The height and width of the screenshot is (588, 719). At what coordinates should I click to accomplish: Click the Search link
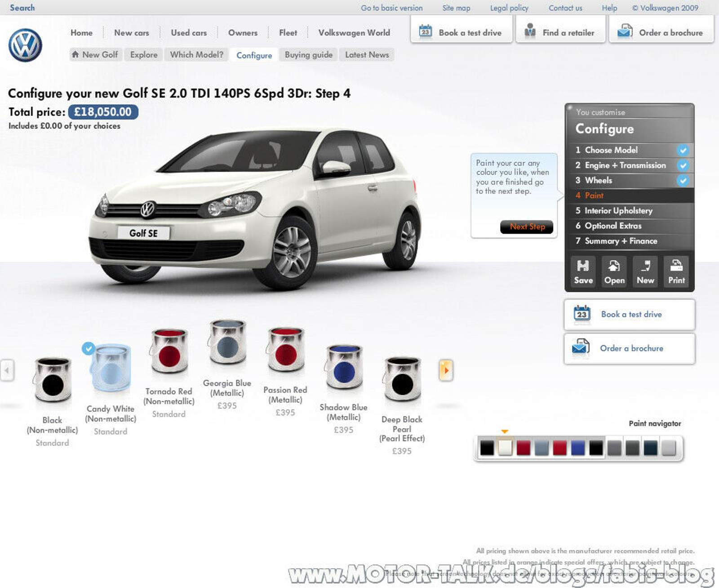(22, 8)
